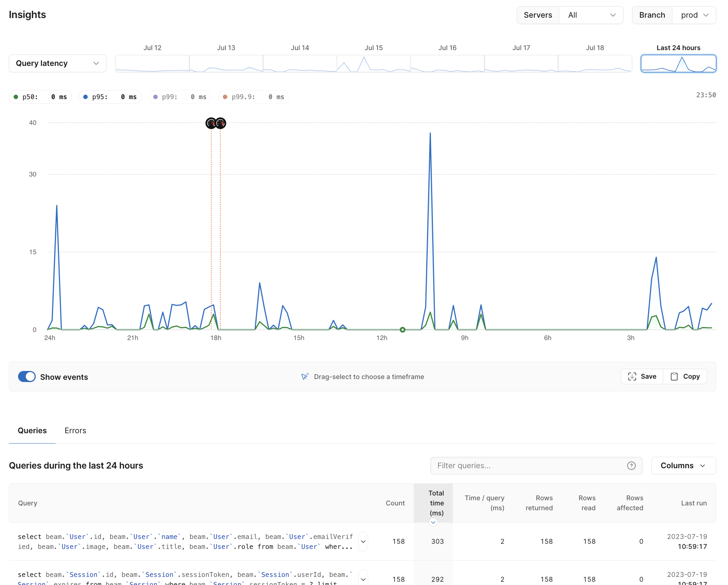Toggle the Show events switch off
Viewport: 728px width, 585px height.
tap(27, 376)
